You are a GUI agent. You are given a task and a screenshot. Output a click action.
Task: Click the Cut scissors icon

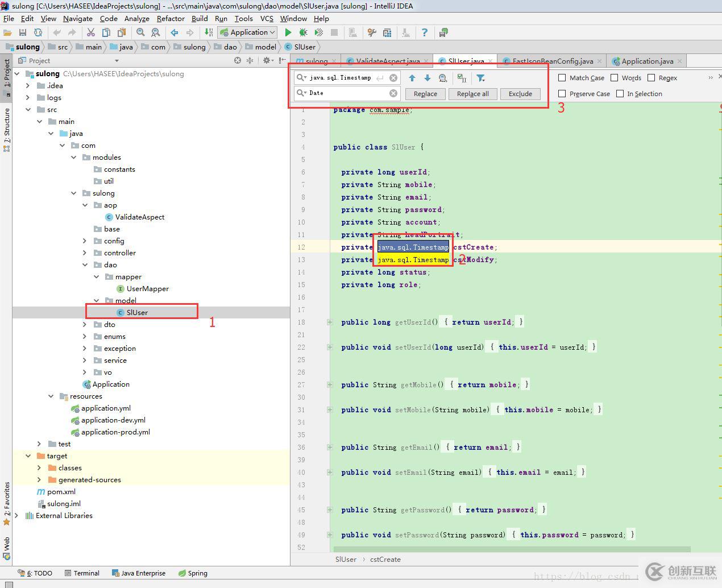pos(90,32)
